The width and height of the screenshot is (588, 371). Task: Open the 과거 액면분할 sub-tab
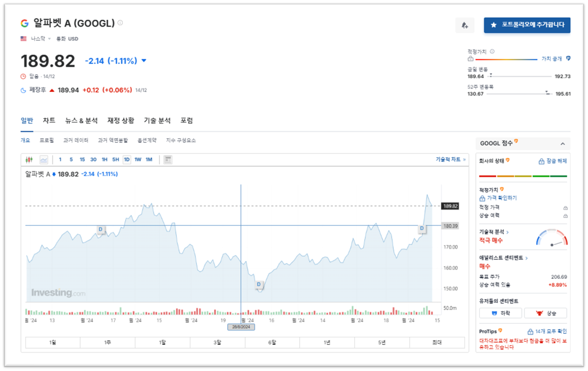tap(113, 140)
